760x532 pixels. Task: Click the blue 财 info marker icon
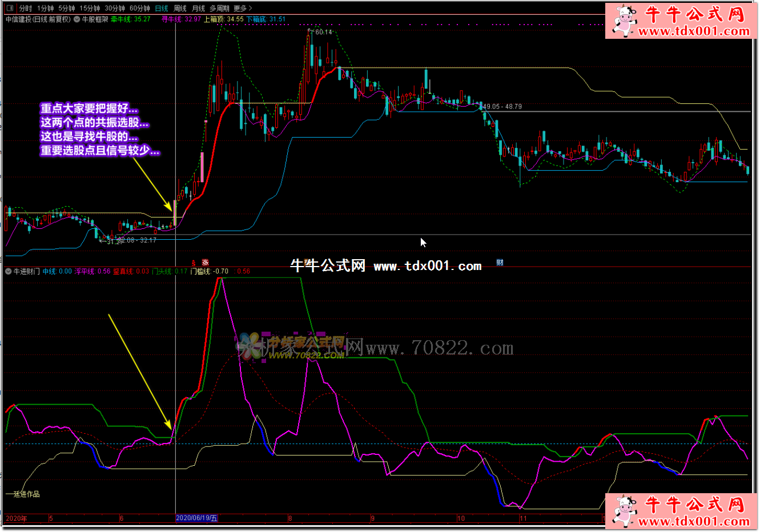pyautogui.click(x=500, y=263)
